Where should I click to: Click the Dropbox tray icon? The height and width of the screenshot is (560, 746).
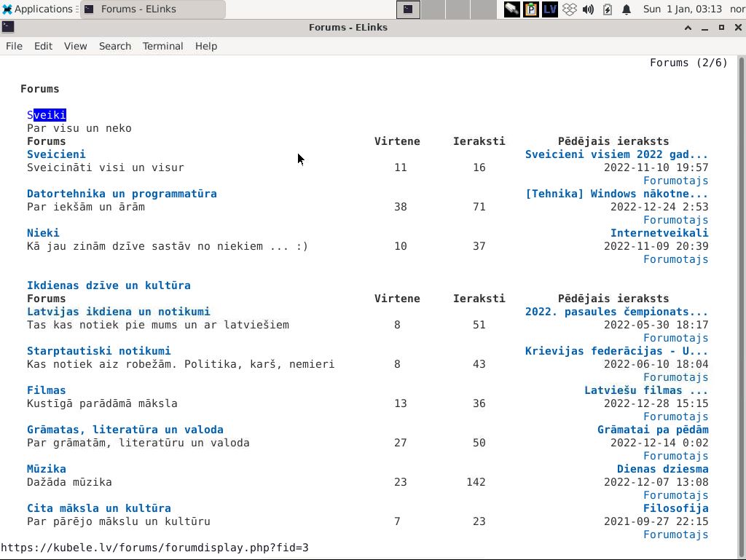pos(570,9)
